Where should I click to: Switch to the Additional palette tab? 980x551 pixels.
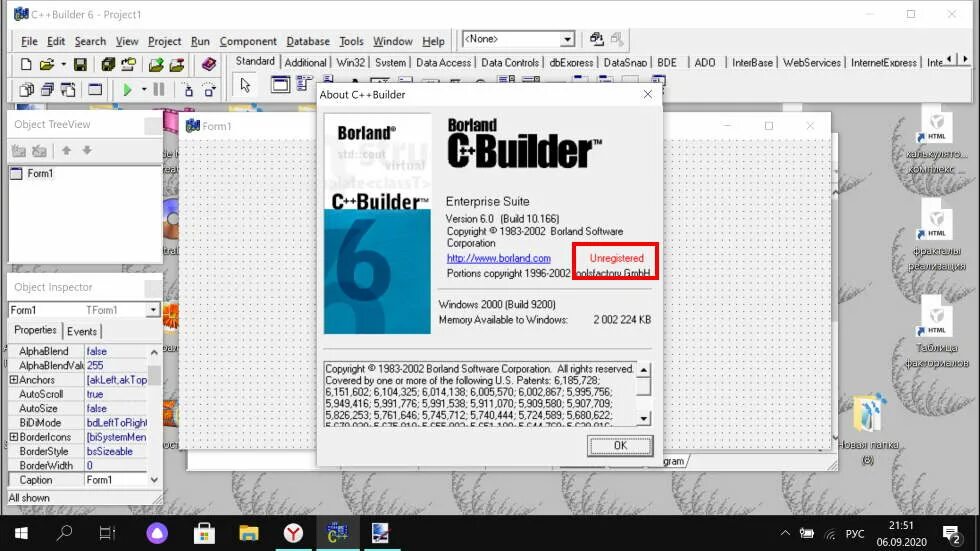click(306, 62)
